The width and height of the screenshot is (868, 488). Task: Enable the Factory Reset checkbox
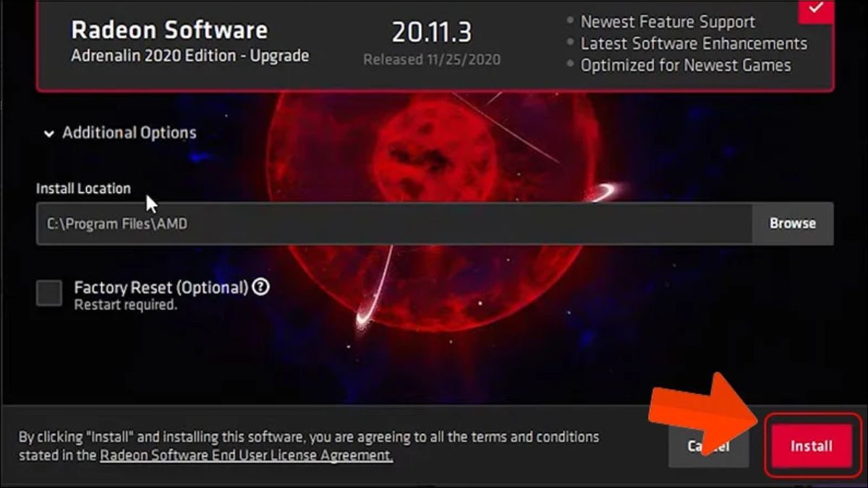pyautogui.click(x=49, y=294)
